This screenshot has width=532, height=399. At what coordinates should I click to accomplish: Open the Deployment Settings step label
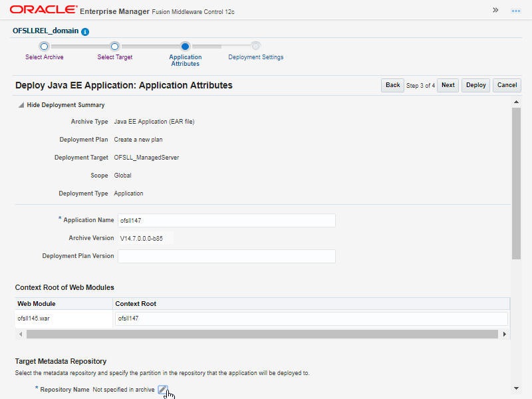pos(256,57)
